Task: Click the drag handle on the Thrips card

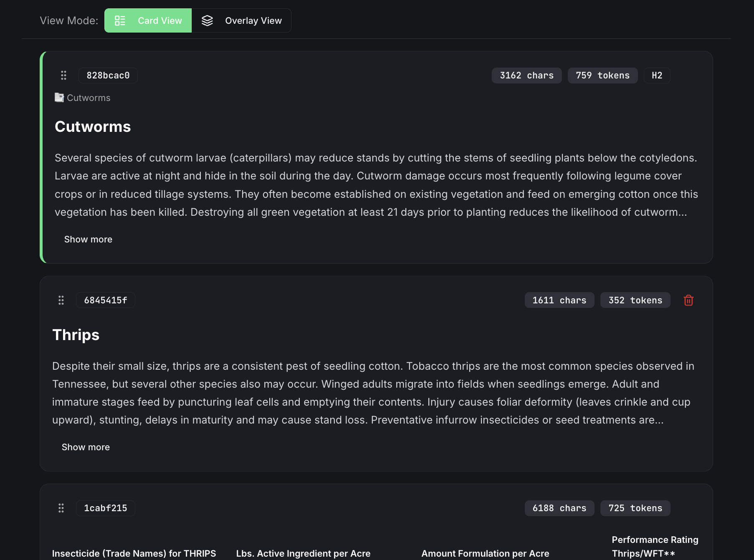Action: [61, 300]
